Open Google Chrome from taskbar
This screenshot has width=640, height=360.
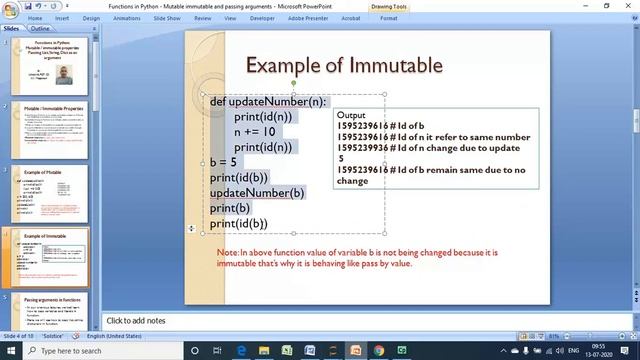379,351
